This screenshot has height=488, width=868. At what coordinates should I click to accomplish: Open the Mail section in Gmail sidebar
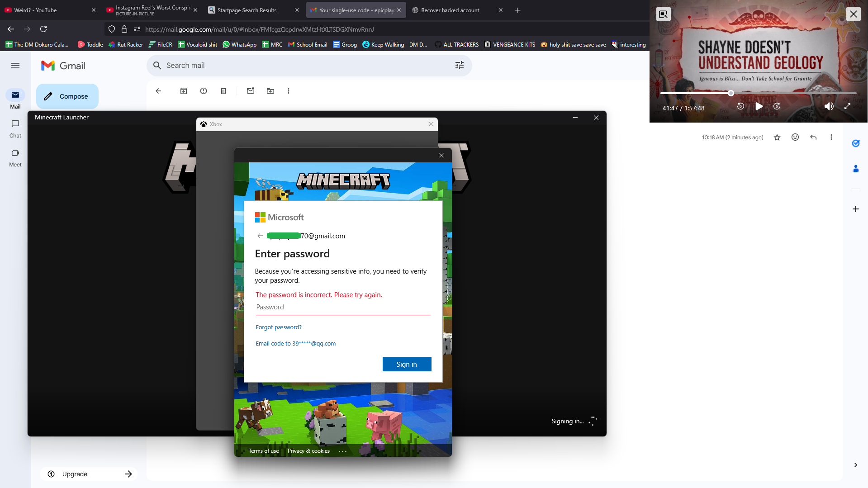15,99
